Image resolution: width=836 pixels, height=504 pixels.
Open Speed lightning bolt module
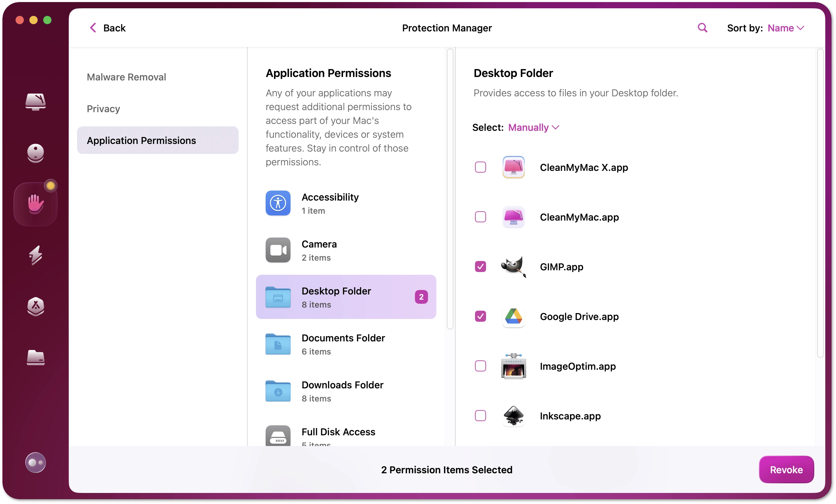point(36,255)
